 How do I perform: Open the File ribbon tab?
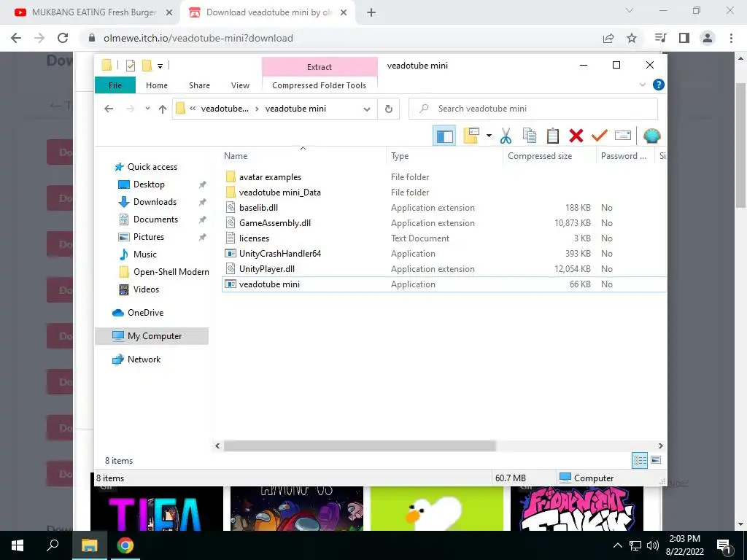(x=115, y=85)
